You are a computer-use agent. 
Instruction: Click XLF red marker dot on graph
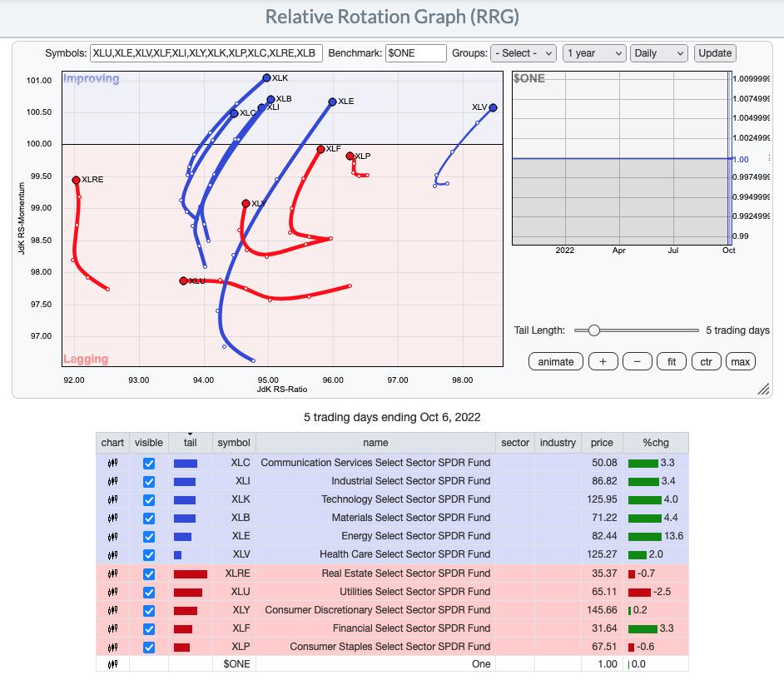tap(320, 150)
